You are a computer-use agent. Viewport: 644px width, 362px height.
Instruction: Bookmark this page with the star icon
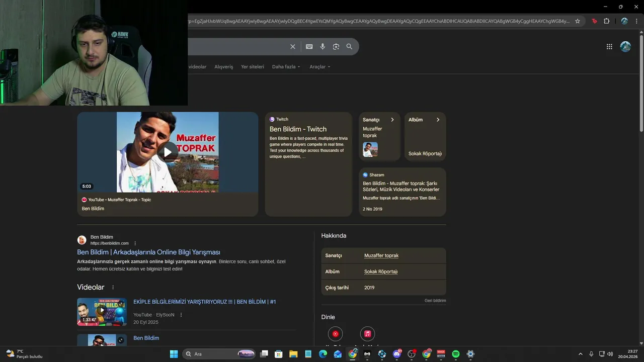(578, 21)
